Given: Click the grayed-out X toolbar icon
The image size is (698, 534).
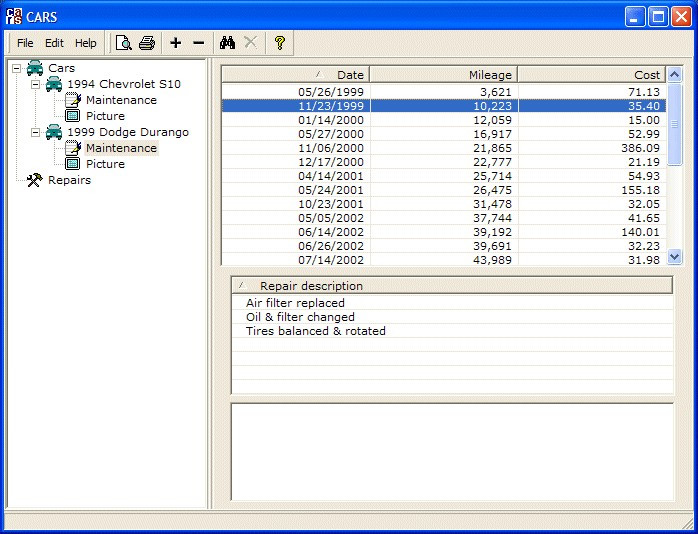Looking at the screenshot, I should [x=251, y=43].
